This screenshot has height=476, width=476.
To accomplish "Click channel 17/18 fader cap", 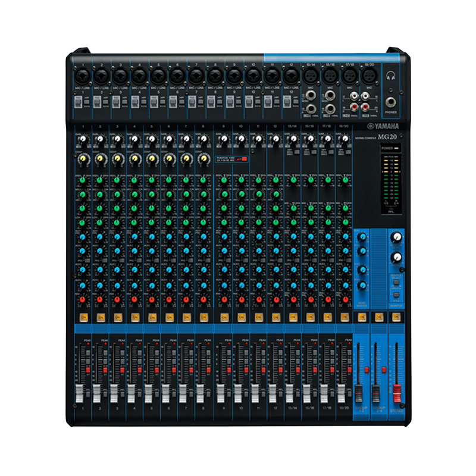I will click(x=324, y=393).
